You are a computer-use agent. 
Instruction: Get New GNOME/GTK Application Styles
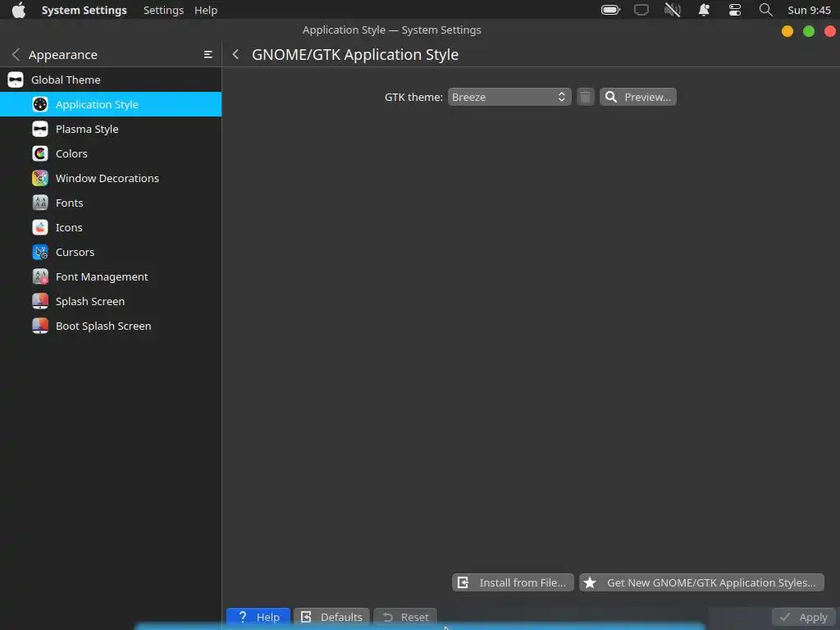(x=702, y=583)
